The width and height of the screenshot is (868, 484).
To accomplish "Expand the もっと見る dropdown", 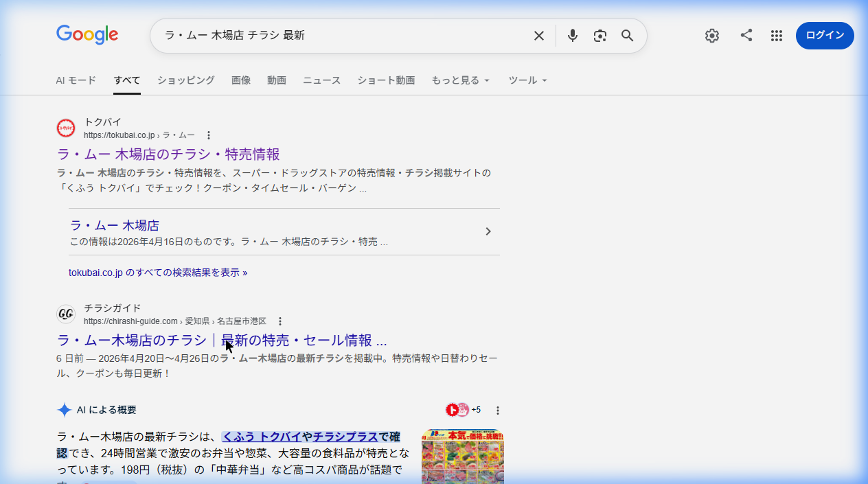I will pos(460,80).
